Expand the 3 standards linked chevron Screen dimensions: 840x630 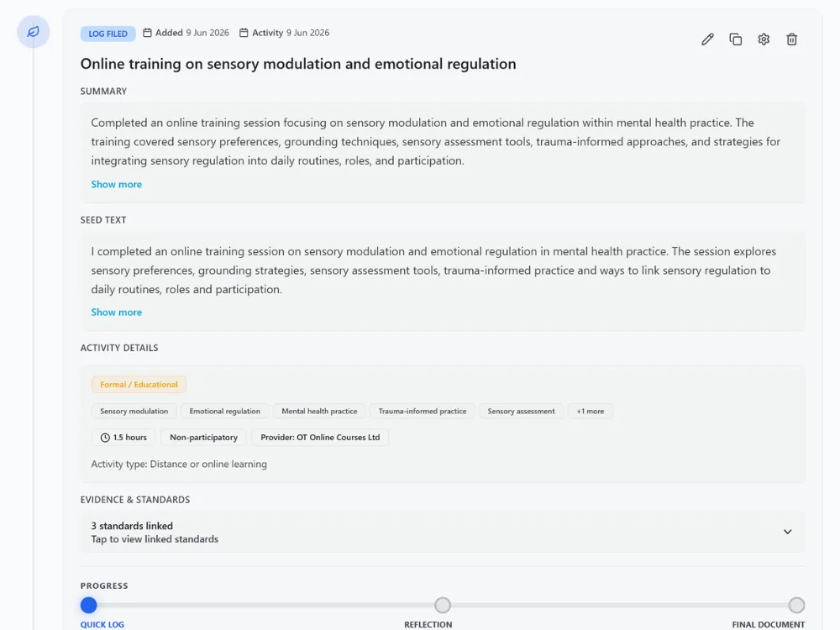coord(788,532)
